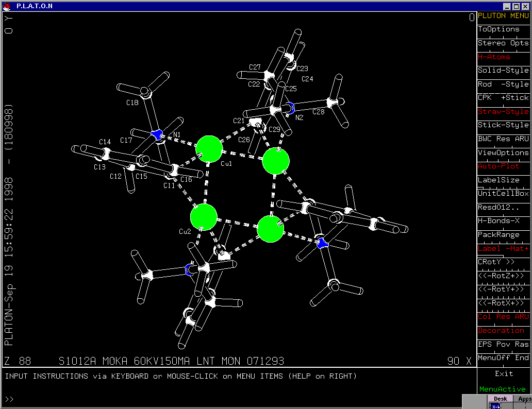
Task: Click the unlabeled lower-right green copper atom
Action: tap(270, 229)
